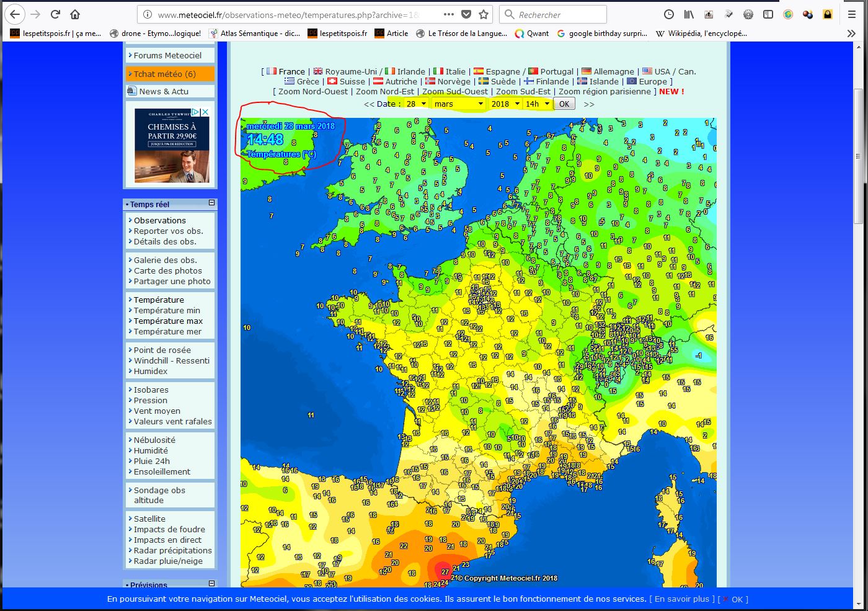Click the browser Home icon
Viewport: 868px width, 611px height.
[x=75, y=14]
